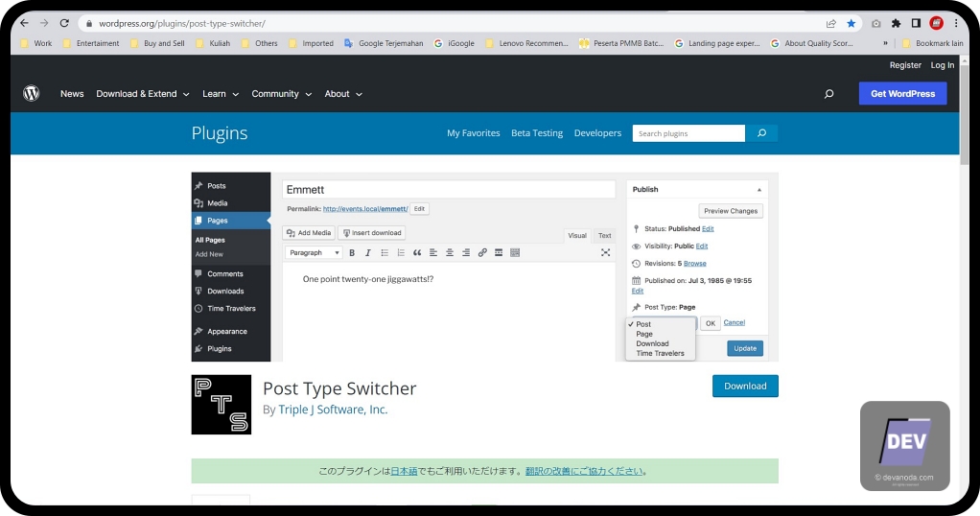Click the blue bookmark star icon
This screenshot has width=980, height=516.
(x=851, y=23)
